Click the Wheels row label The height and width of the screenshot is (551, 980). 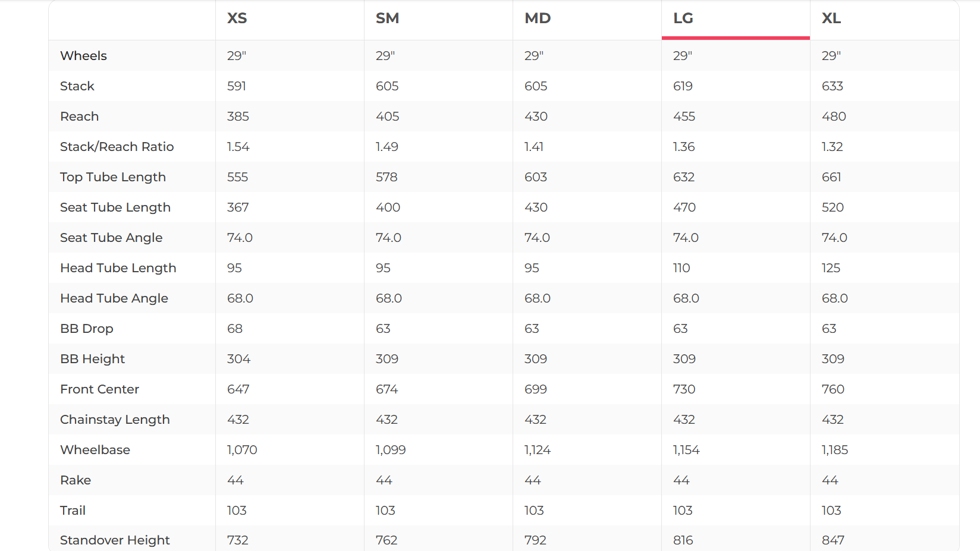coord(84,56)
